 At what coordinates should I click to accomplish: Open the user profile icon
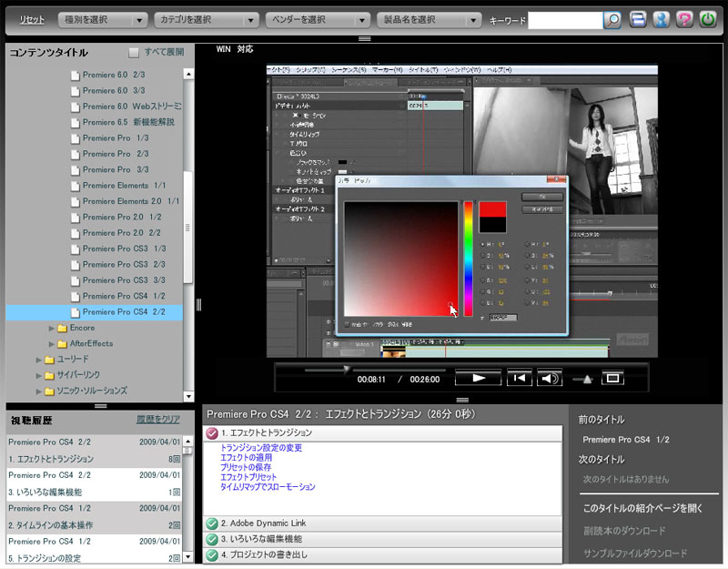(x=662, y=19)
